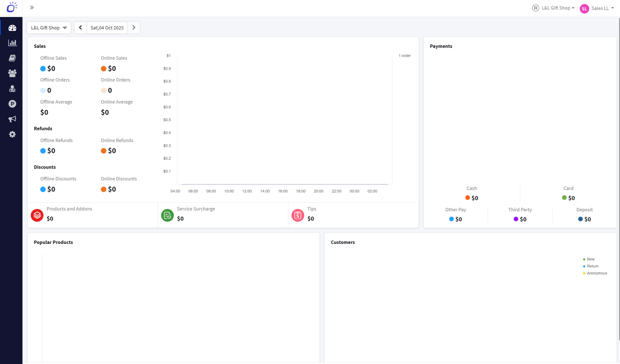Open the L&L Gift Shop store dropdown

[49, 28]
